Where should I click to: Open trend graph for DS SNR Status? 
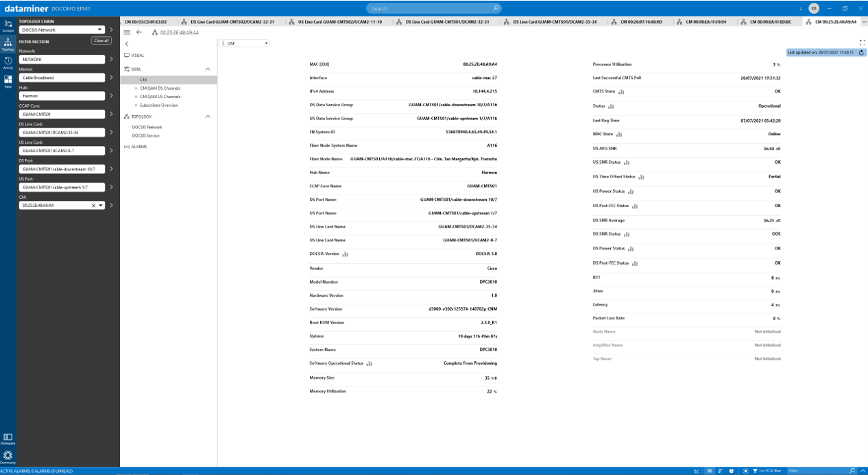point(627,234)
